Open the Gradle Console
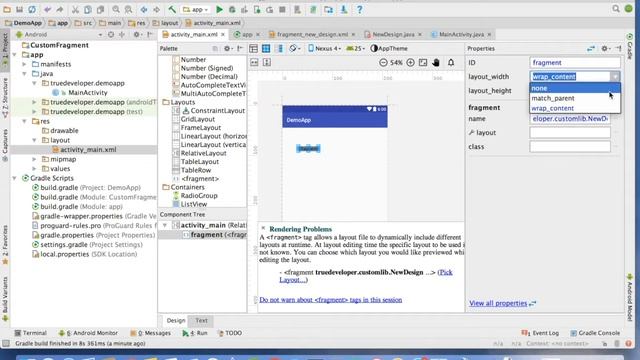This screenshot has width=640, height=360. [x=595, y=333]
